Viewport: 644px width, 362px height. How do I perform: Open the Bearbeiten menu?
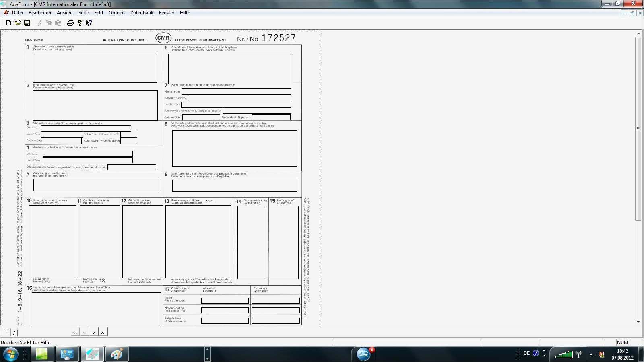pos(40,13)
